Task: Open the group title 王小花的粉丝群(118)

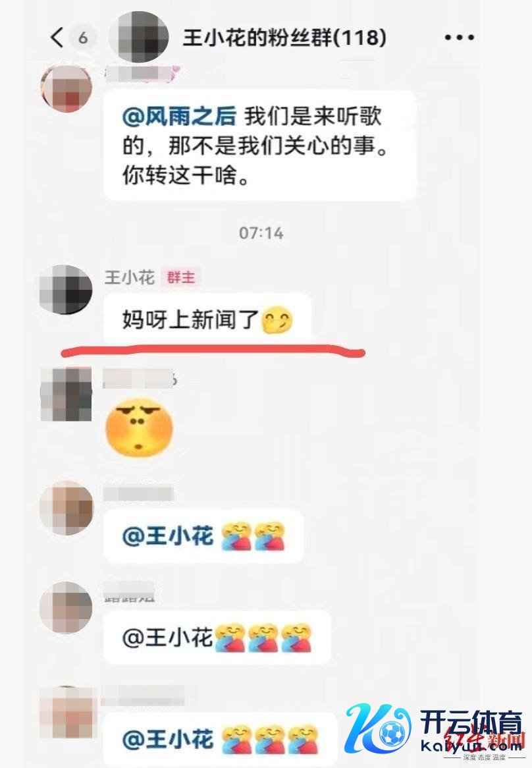Action: [x=284, y=38]
